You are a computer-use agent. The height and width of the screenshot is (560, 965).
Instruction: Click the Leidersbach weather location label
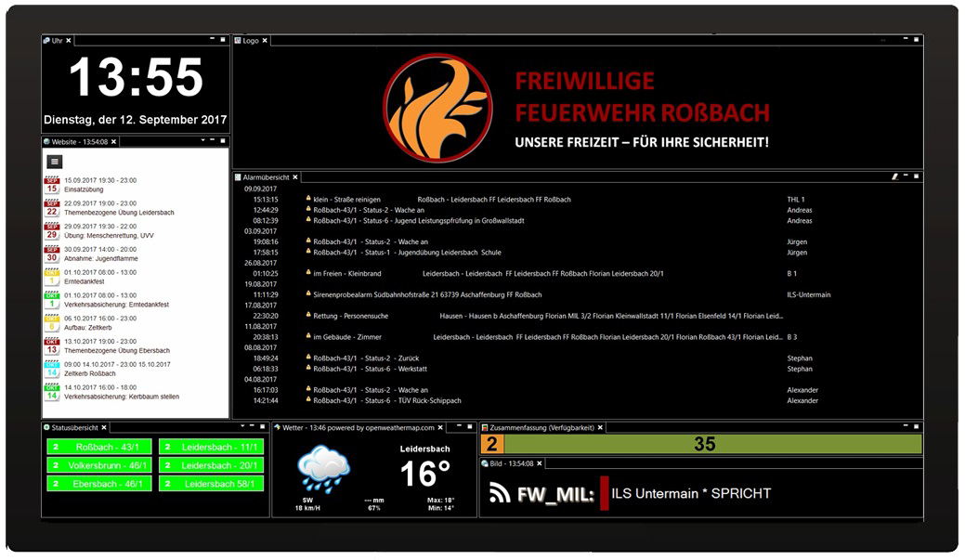[424, 449]
